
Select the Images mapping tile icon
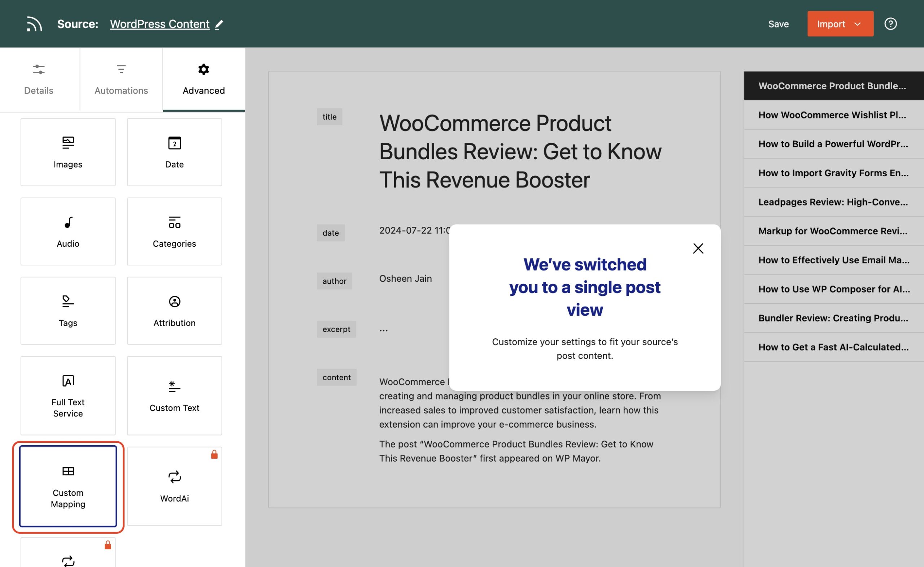click(x=67, y=143)
